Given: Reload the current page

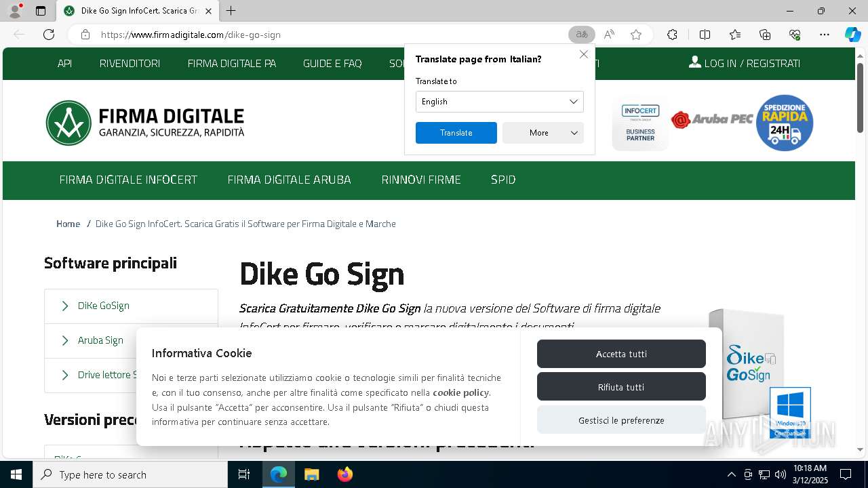Looking at the screenshot, I should [49, 35].
